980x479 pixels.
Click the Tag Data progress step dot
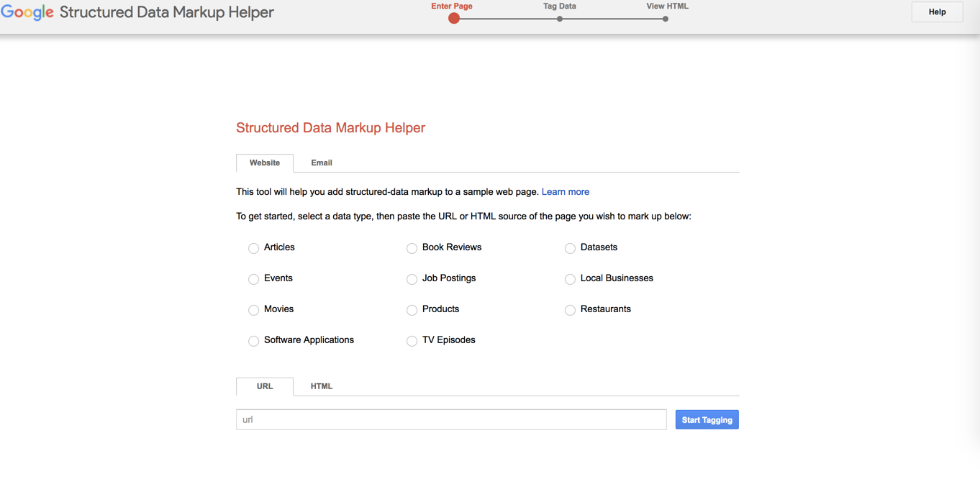[559, 18]
